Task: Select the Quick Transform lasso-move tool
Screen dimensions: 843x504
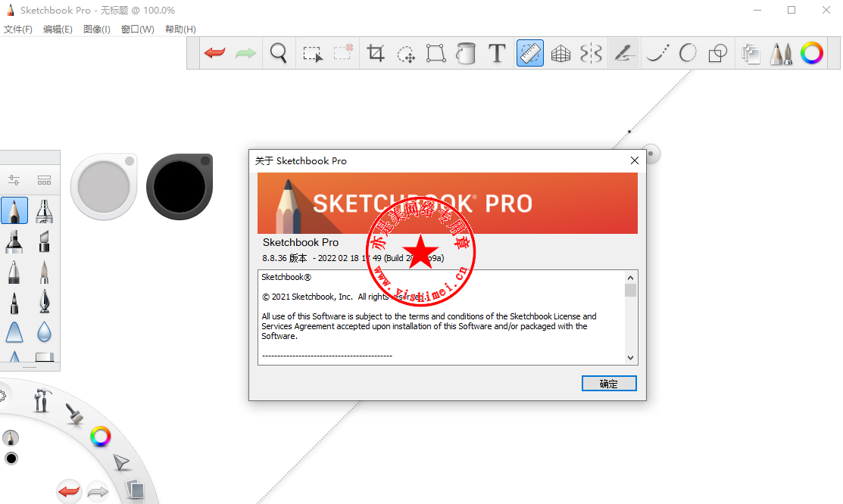Action: (x=405, y=54)
